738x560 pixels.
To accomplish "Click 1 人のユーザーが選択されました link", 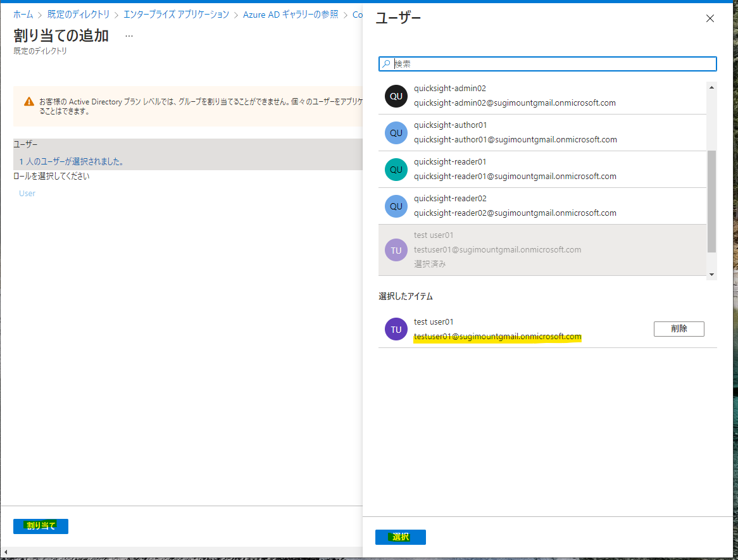I will (x=72, y=161).
